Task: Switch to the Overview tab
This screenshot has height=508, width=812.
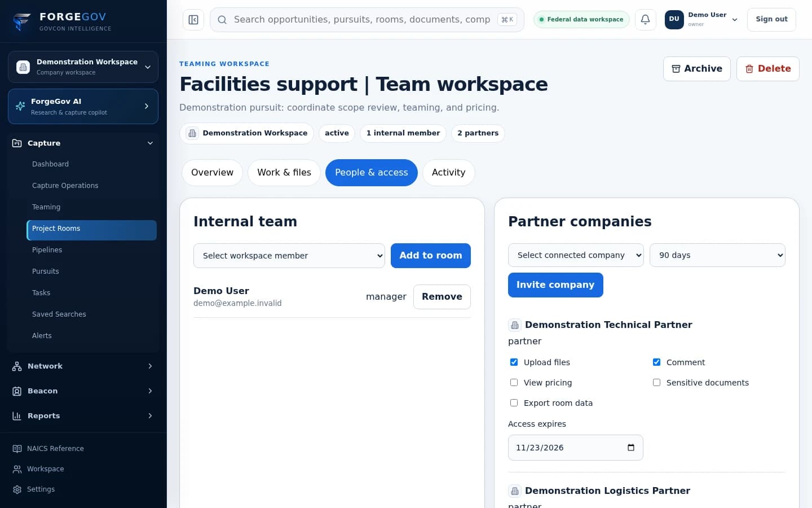Action: [x=212, y=173]
